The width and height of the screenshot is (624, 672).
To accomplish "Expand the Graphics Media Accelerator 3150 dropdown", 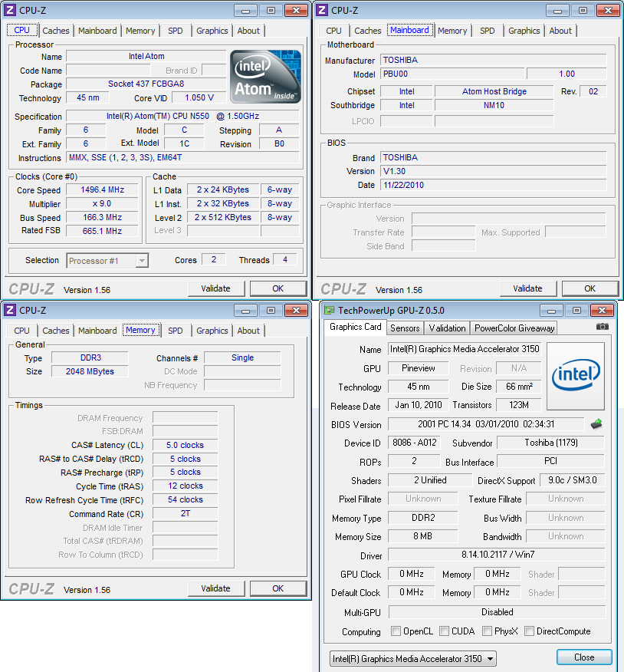I will pos(412,658).
